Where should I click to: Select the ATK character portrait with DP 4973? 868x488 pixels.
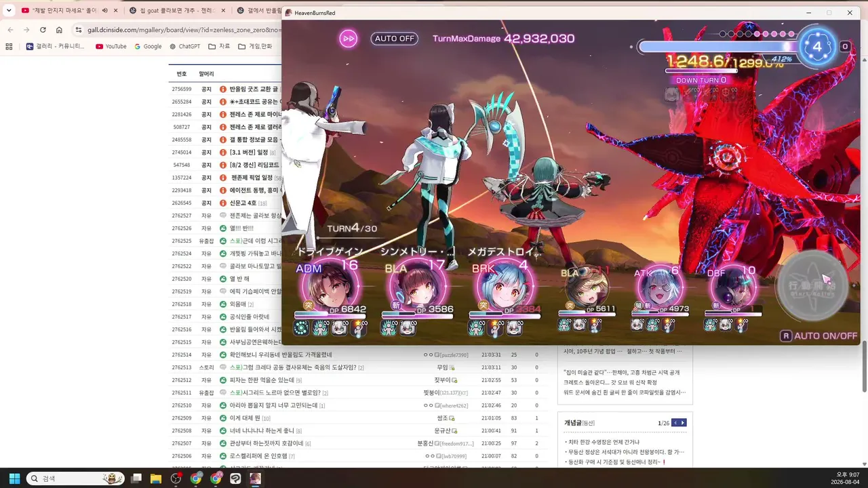659,287
